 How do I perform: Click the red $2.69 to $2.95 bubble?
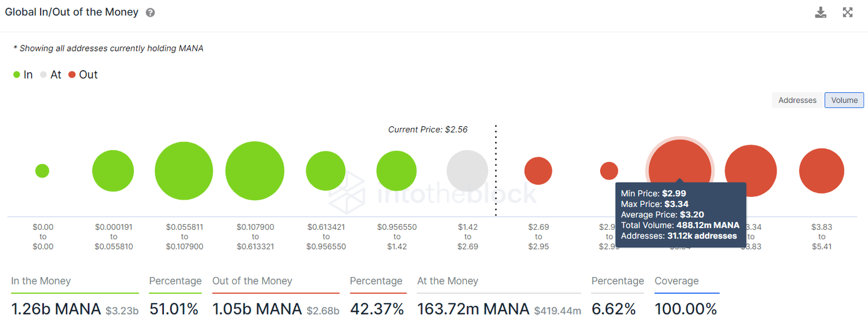tap(538, 171)
